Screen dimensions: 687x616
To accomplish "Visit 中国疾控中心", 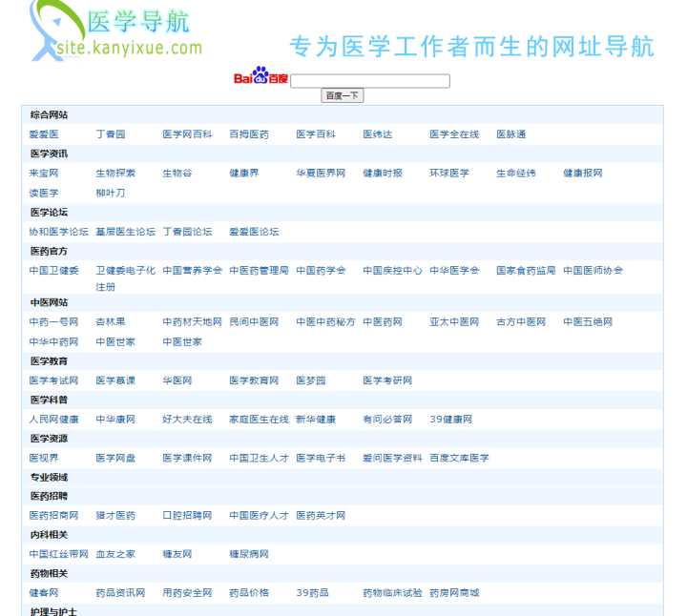I will [x=392, y=271].
